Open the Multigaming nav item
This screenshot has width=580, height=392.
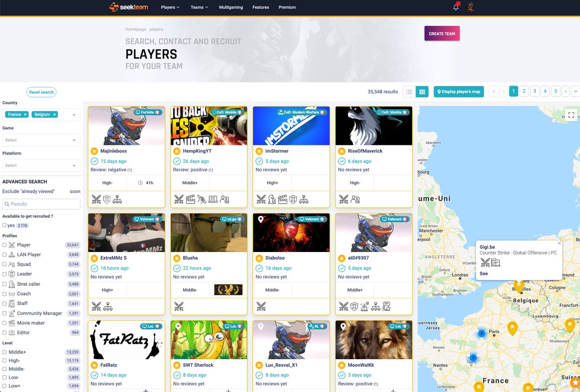[231, 7]
